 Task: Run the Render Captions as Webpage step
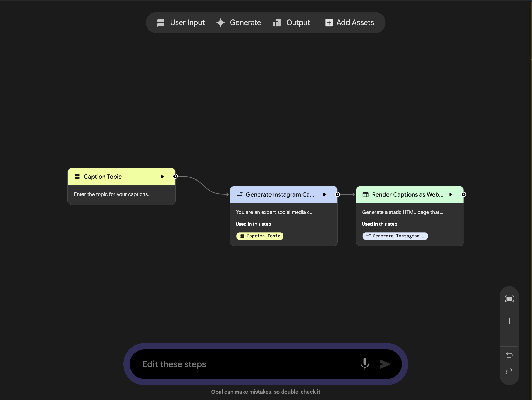[451, 194]
